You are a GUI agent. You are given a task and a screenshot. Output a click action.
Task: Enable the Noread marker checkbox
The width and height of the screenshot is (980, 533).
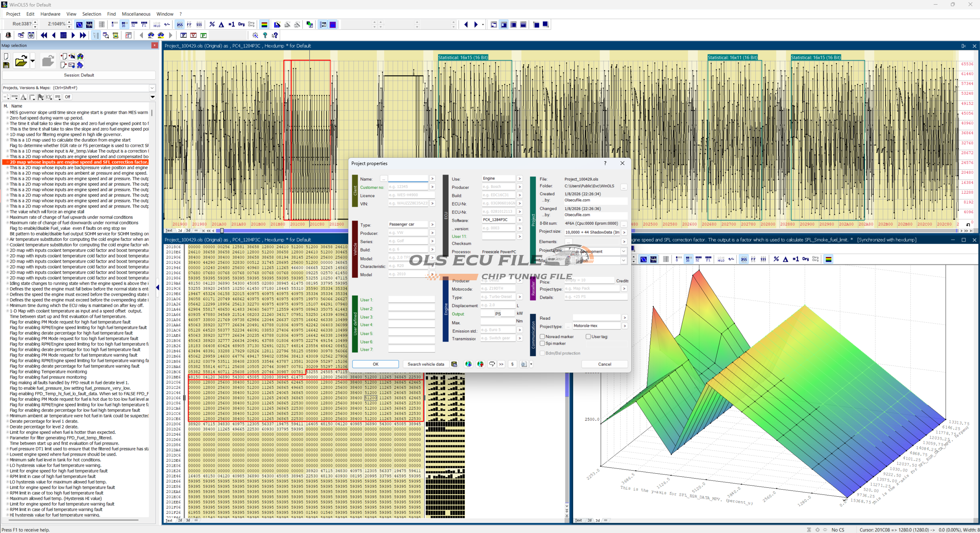[542, 337]
